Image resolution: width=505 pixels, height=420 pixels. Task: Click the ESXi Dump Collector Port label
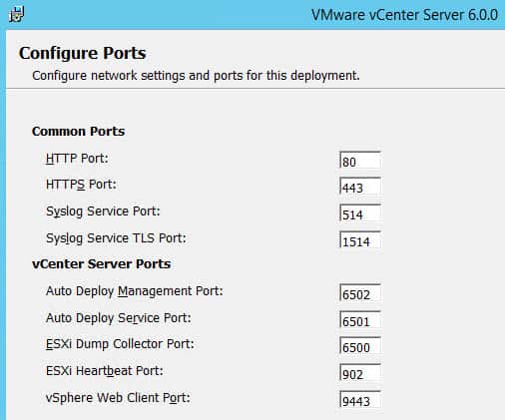click(120, 344)
